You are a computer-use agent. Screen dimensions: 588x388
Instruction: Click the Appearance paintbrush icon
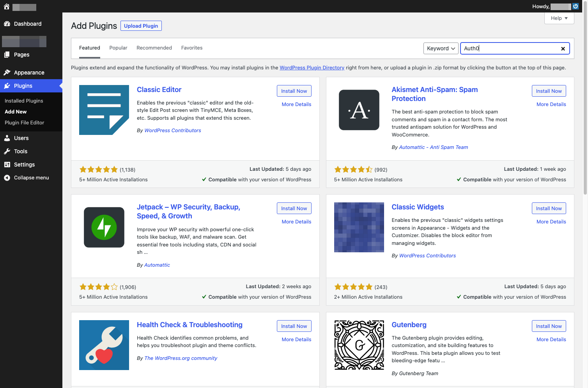point(7,73)
